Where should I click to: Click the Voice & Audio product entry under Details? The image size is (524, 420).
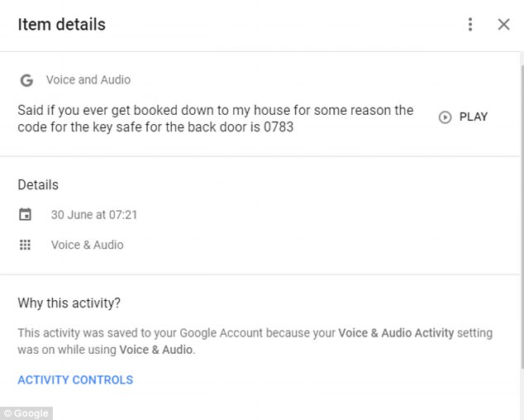coord(88,245)
